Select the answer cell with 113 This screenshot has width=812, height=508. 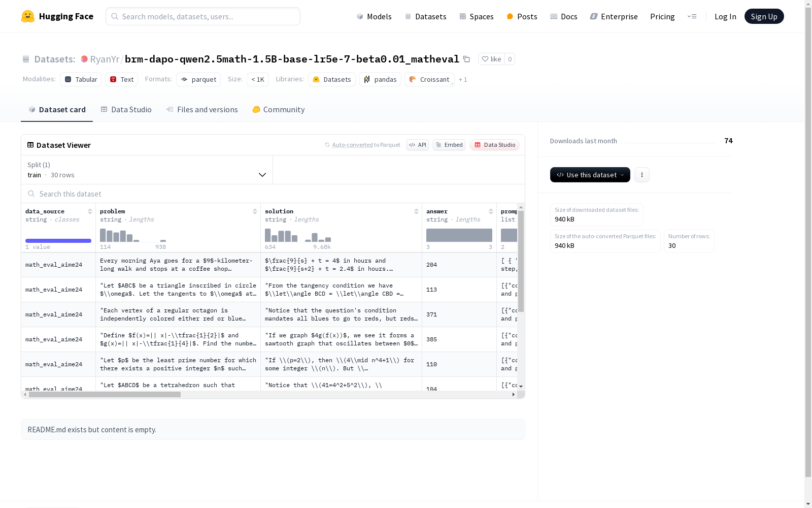tap(459, 290)
